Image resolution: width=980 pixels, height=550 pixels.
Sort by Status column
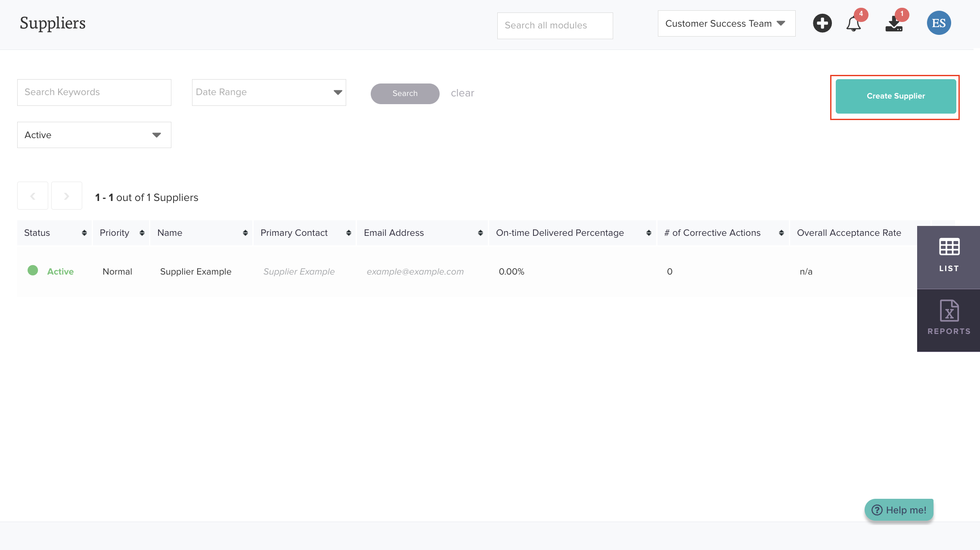tap(84, 233)
